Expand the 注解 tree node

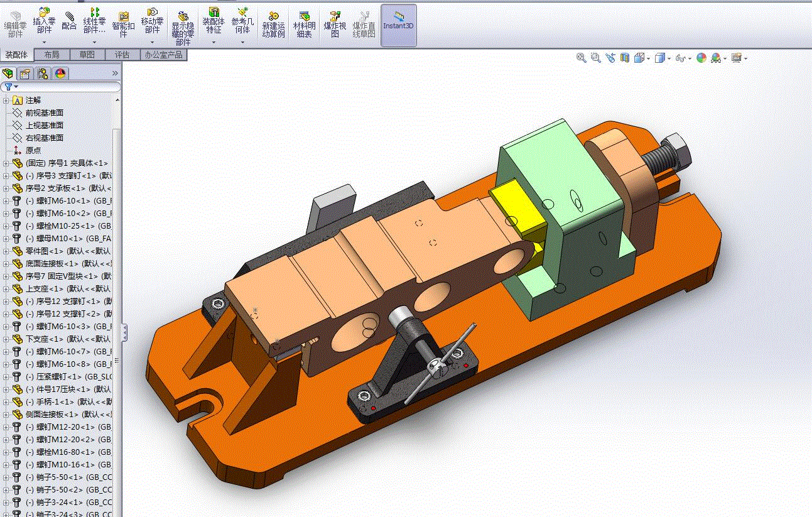pyautogui.click(x=6, y=100)
